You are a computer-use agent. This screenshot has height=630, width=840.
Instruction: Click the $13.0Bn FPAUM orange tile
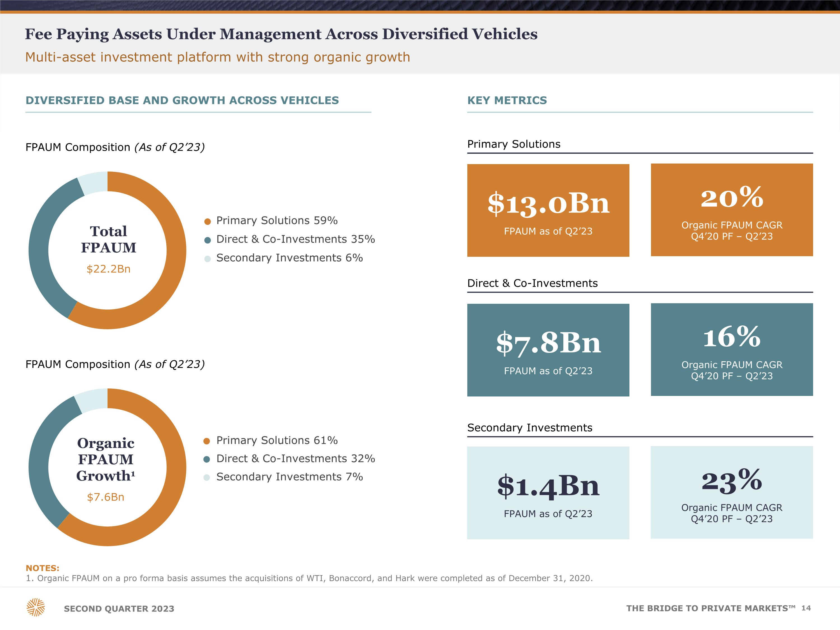pos(548,210)
